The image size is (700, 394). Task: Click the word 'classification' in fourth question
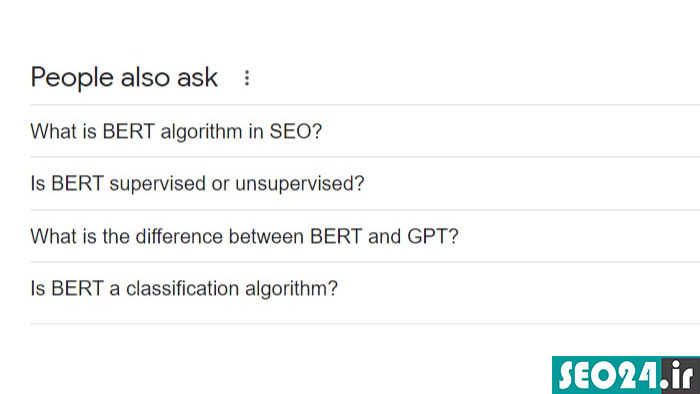182,288
